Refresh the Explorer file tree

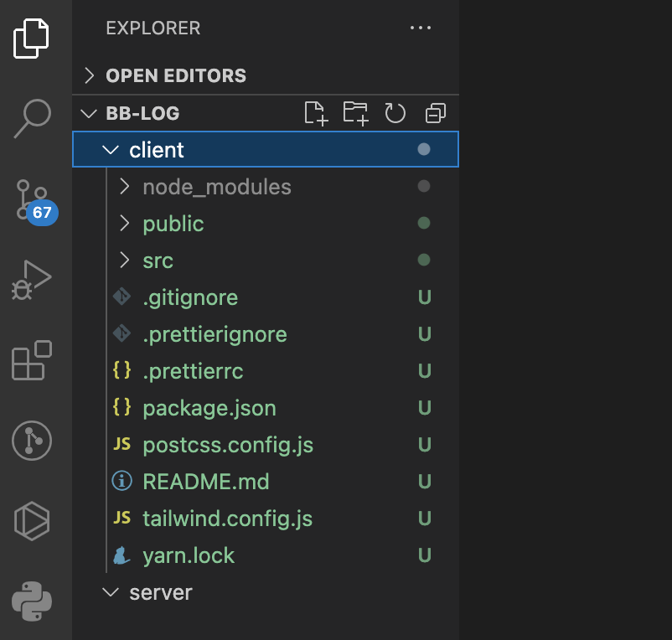point(395,113)
